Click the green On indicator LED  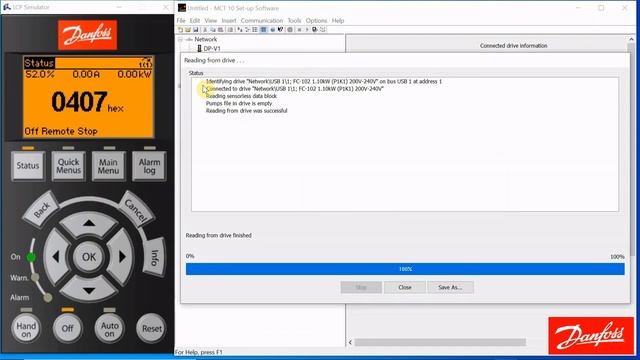pos(31,257)
